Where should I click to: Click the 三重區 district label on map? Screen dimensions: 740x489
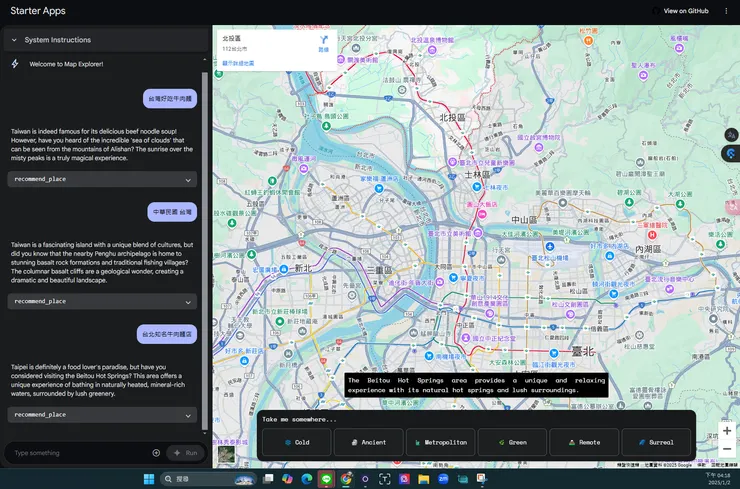click(379, 270)
